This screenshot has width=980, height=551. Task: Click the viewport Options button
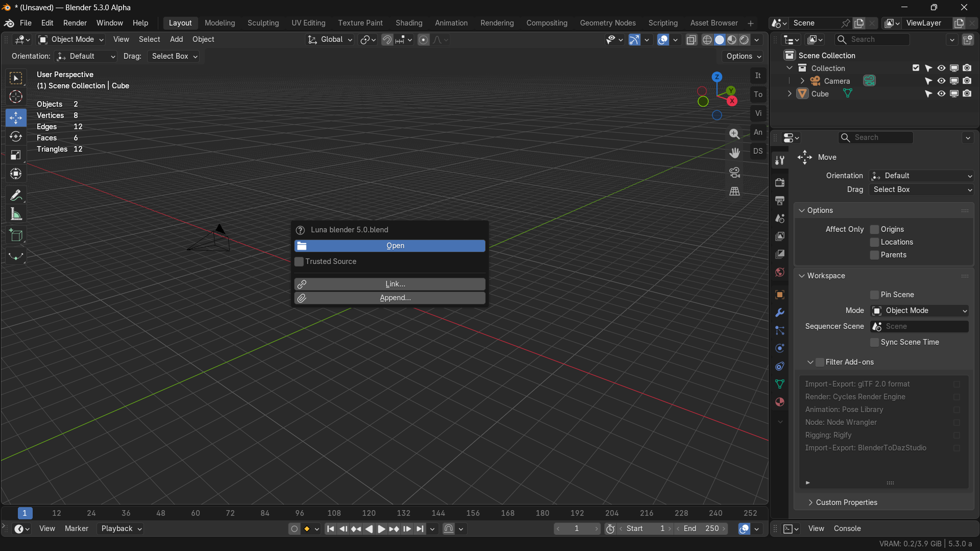744,56
